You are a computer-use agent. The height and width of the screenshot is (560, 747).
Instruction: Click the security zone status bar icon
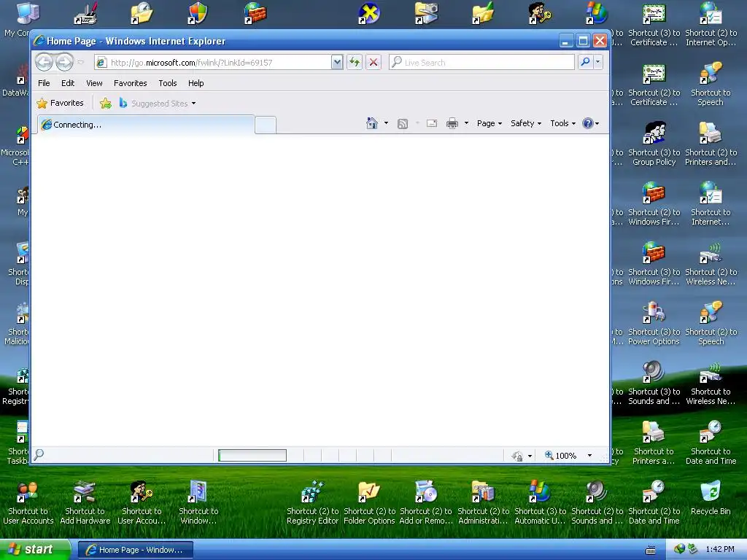click(x=517, y=456)
